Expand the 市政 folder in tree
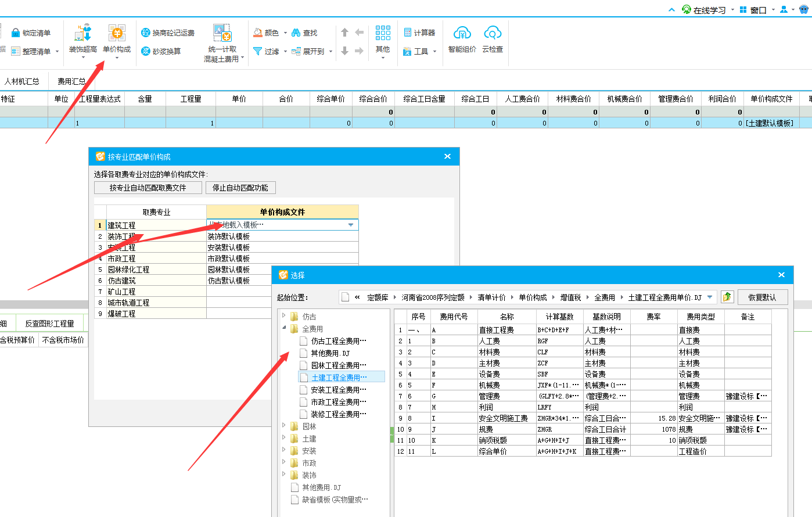 click(284, 462)
